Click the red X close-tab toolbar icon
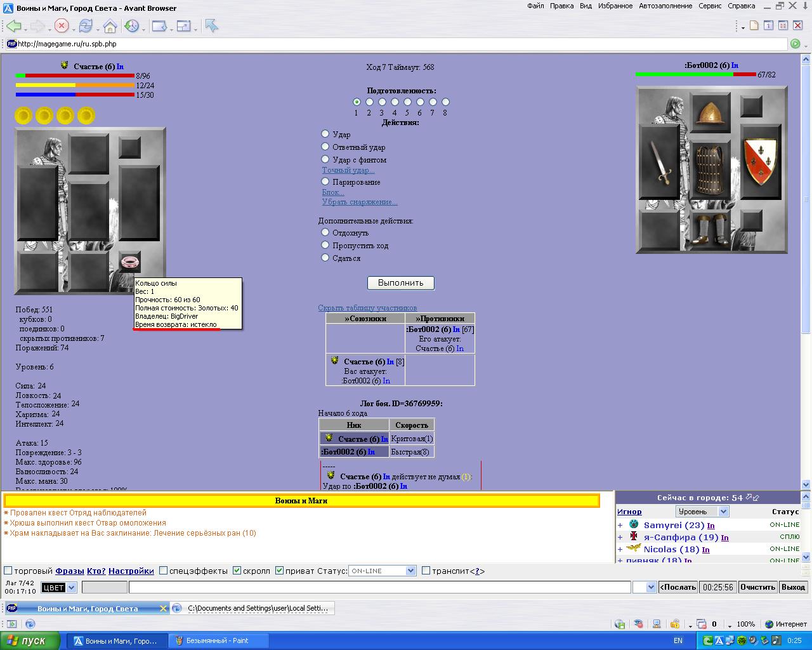Image resolution: width=812 pixels, height=650 pixels. (x=797, y=25)
